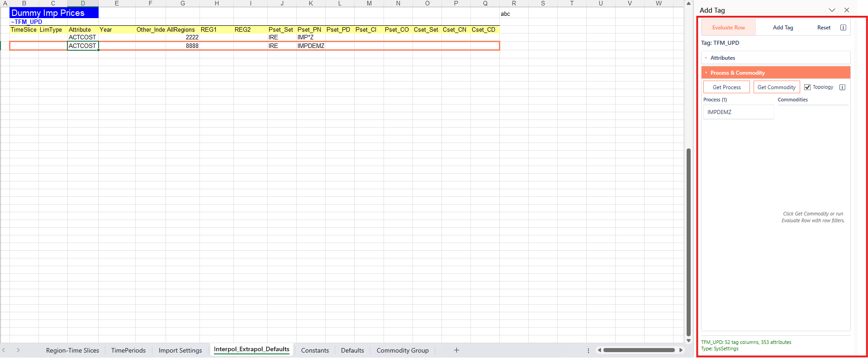Select IRE cell in the 8888 row
This screenshot has width=868, height=358.
pyautogui.click(x=282, y=46)
